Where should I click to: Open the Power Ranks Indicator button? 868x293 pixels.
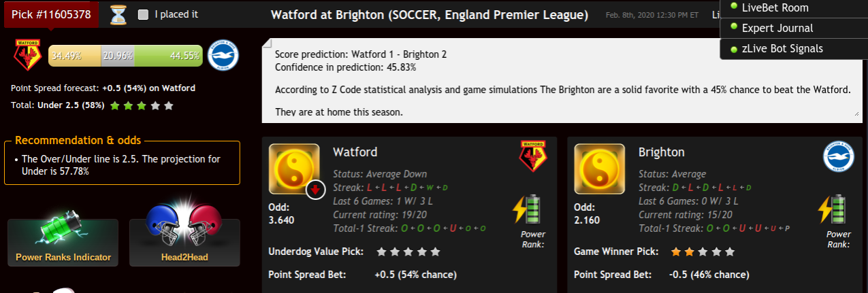[63, 242]
